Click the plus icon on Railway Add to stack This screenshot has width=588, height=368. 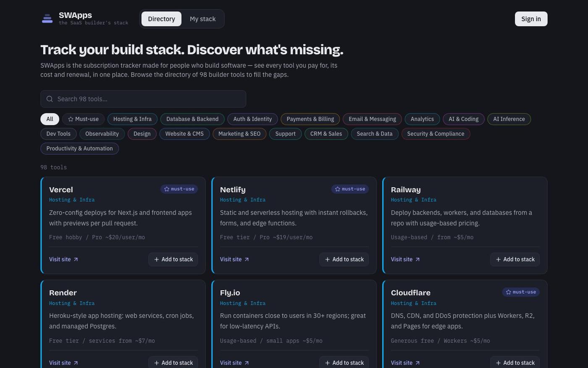(x=499, y=259)
